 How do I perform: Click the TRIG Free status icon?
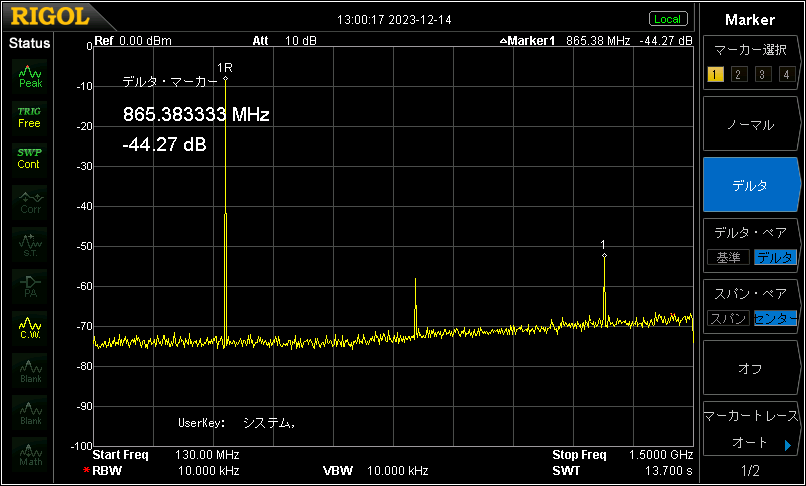point(29,118)
